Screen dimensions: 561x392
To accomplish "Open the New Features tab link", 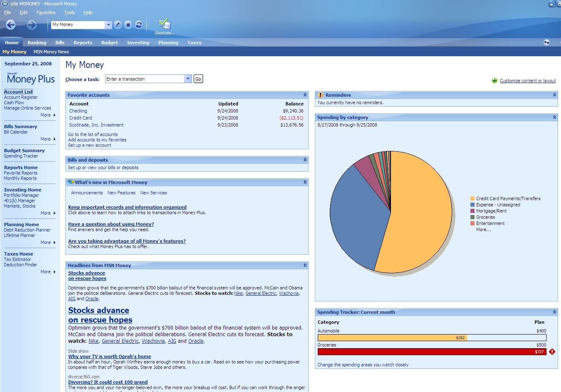I will point(122,193).
